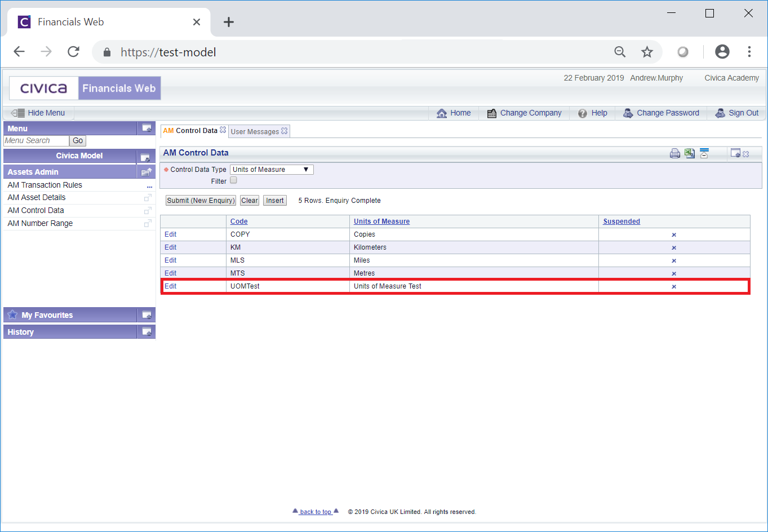Click the Change Company building icon
The width and height of the screenshot is (768, 532).
492,113
